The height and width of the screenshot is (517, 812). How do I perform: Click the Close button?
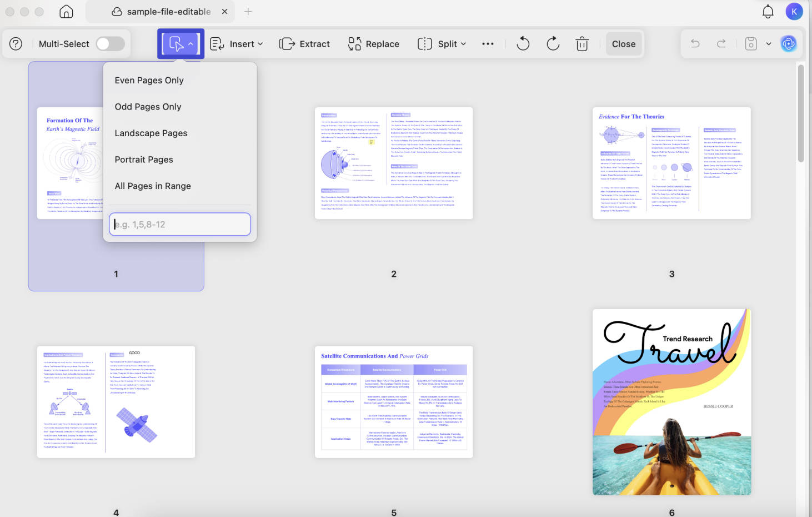click(x=624, y=44)
